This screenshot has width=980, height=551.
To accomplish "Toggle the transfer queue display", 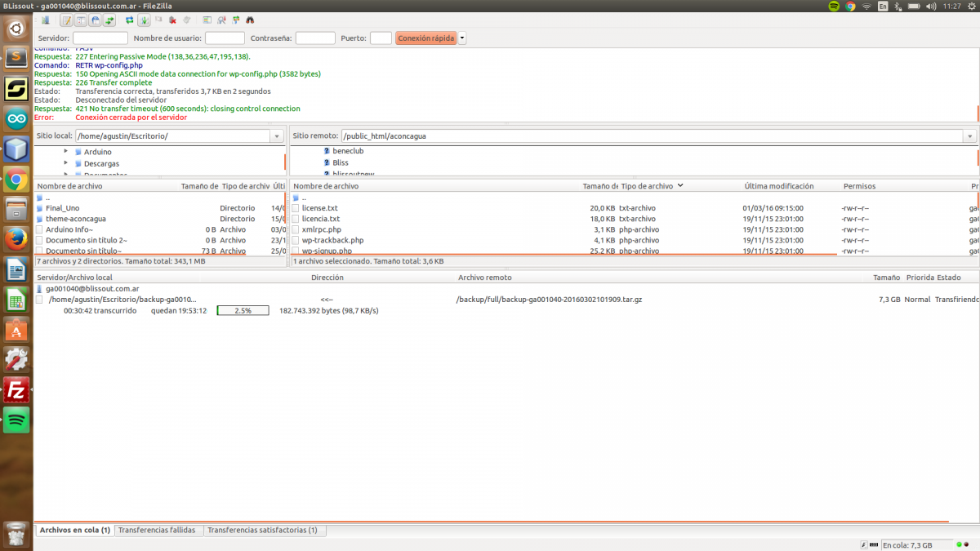I will pyautogui.click(x=109, y=20).
